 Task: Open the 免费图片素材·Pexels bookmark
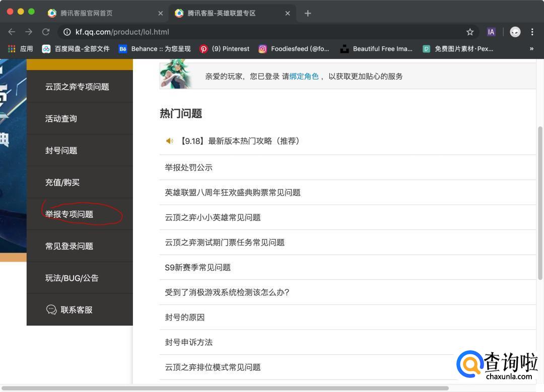click(x=458, y=49)
